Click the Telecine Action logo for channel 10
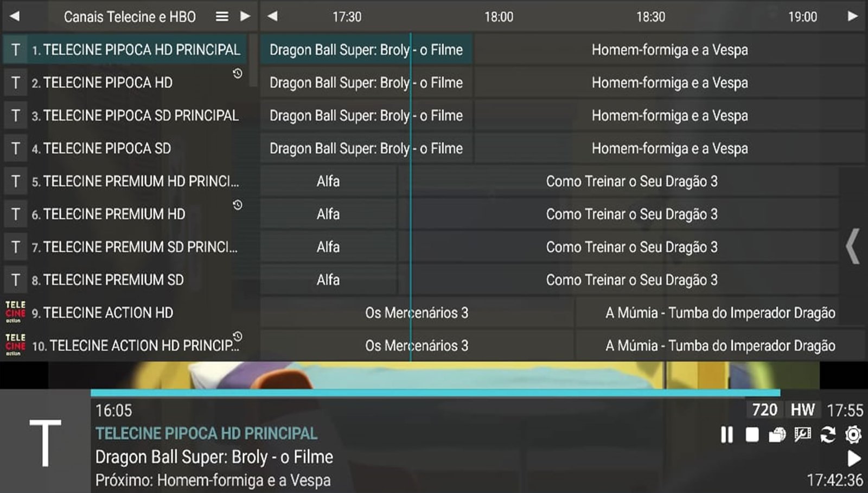 tap(15, 345)
